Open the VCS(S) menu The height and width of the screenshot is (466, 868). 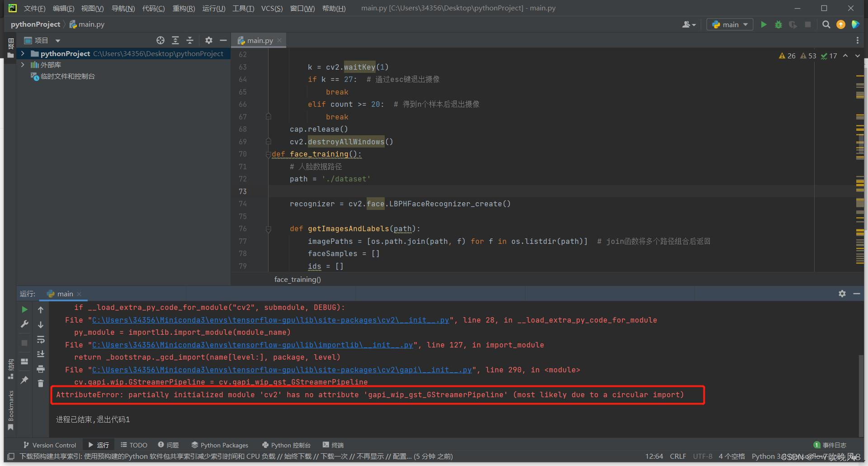[x=272, y=8]
